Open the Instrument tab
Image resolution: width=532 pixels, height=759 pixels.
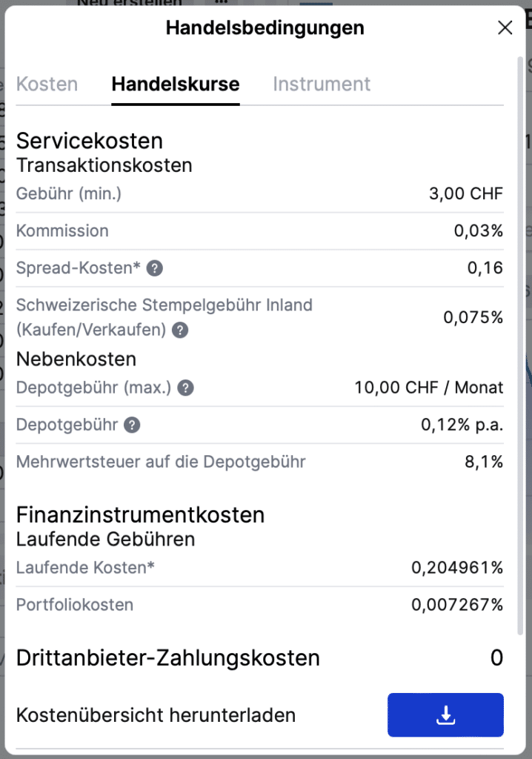pyautogui.click(x=322, y=84)
